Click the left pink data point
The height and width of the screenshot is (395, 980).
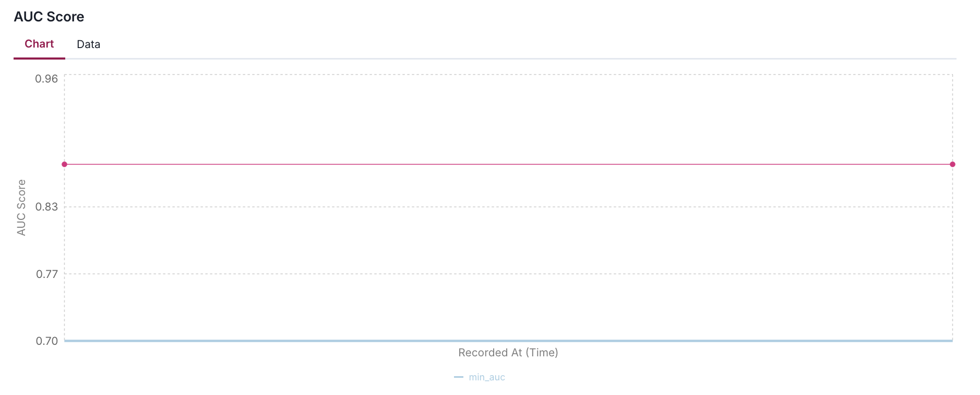coord(65,165)
